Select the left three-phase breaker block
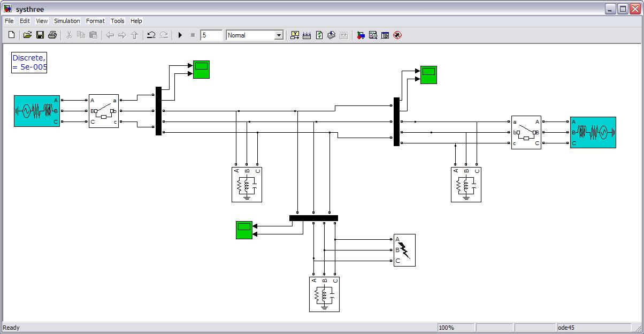Image resolution: width=644 pixels, height=334 pixels. pos(104,111)
